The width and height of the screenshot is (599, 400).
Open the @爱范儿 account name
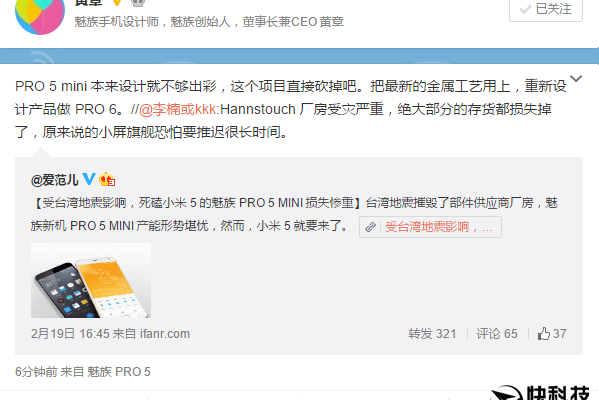click(55, 180)
